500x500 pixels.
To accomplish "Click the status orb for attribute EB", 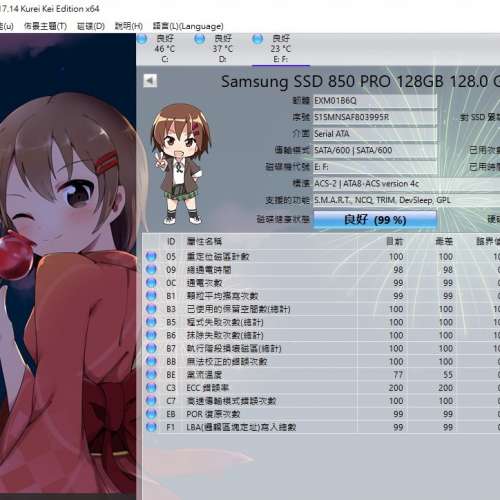I will point(151,414).
